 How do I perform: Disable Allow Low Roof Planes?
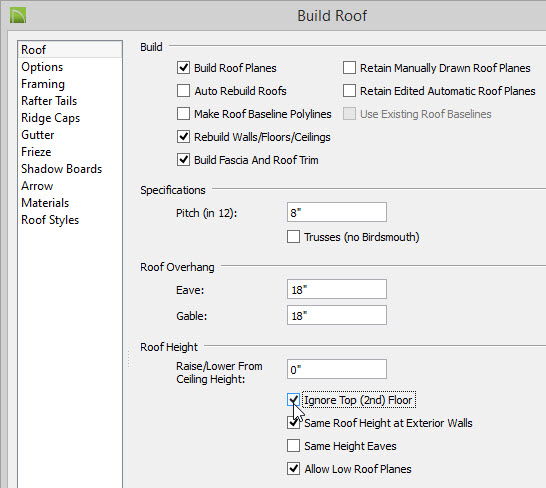pyautogui.click(x=293, y=468)
